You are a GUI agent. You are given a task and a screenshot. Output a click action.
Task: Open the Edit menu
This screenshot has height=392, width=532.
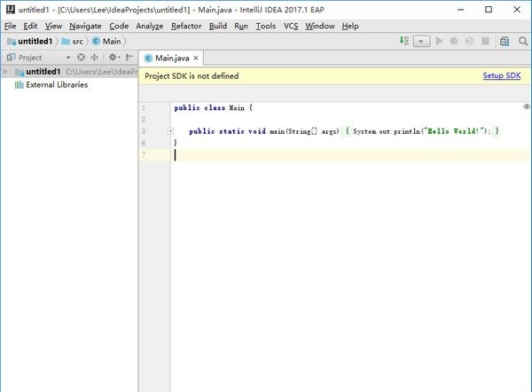[x=30, y=26]
